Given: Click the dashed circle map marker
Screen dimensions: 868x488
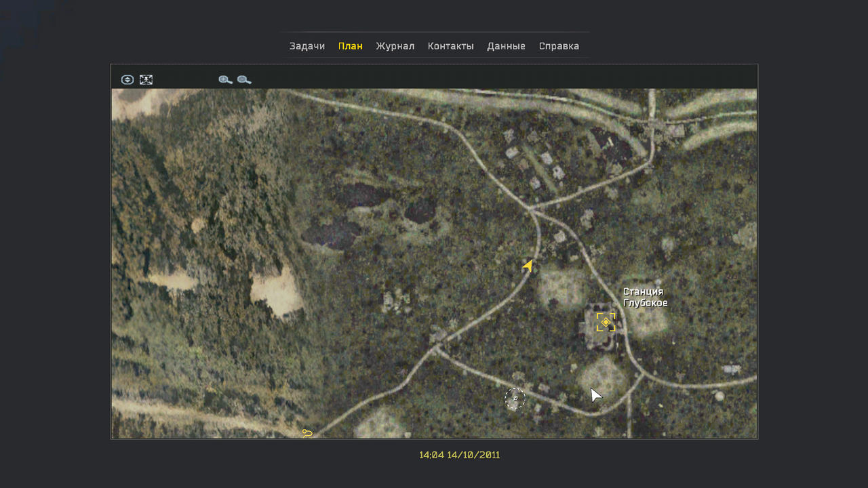Looking at the screenshot, I should tap(515, 399).
